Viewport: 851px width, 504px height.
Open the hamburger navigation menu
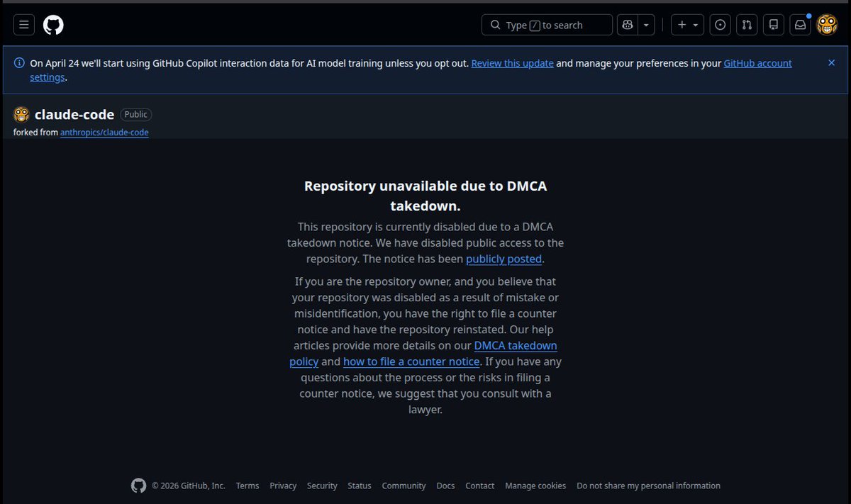point(23,25)
